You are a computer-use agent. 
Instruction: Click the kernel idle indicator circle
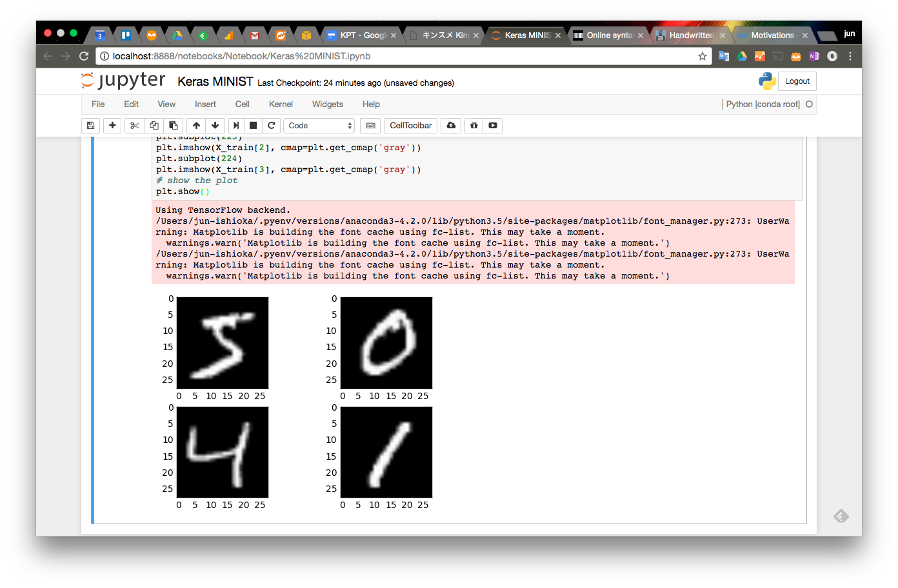point(809,104)
